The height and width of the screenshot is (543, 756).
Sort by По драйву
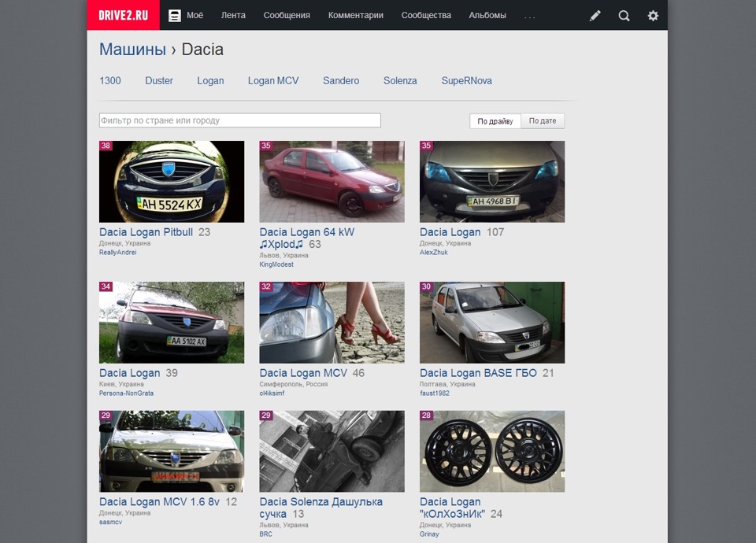[x=495, y=121]
